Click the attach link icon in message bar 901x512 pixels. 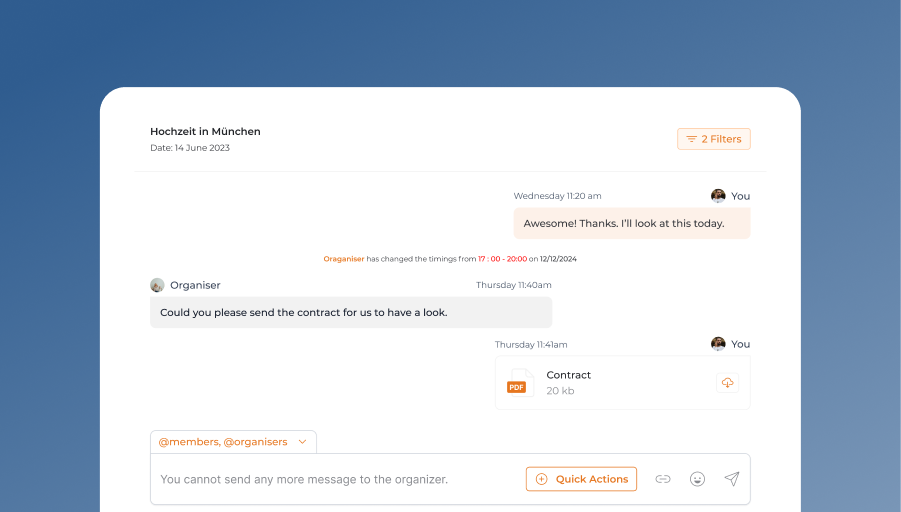click(x=663, y=479)
